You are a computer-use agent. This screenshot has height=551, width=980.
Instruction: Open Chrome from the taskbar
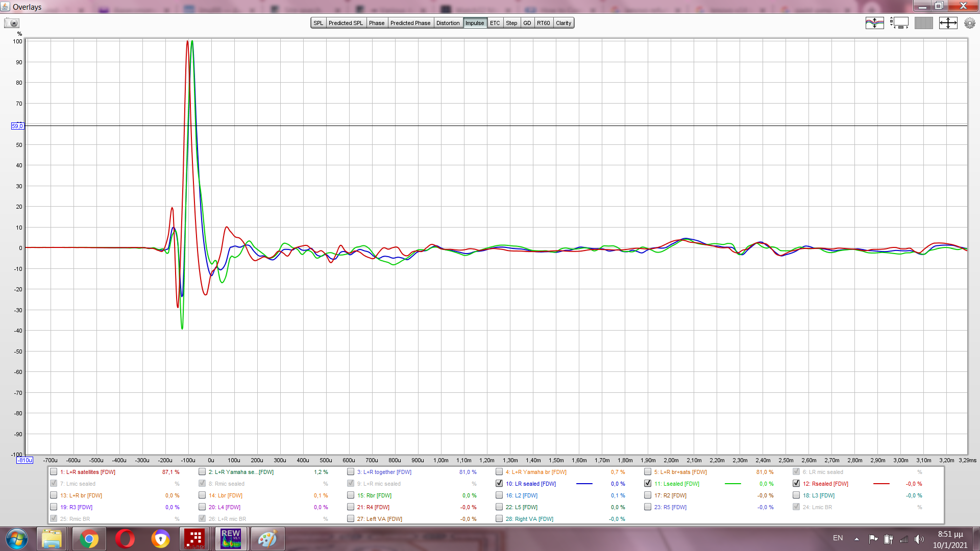89,539
